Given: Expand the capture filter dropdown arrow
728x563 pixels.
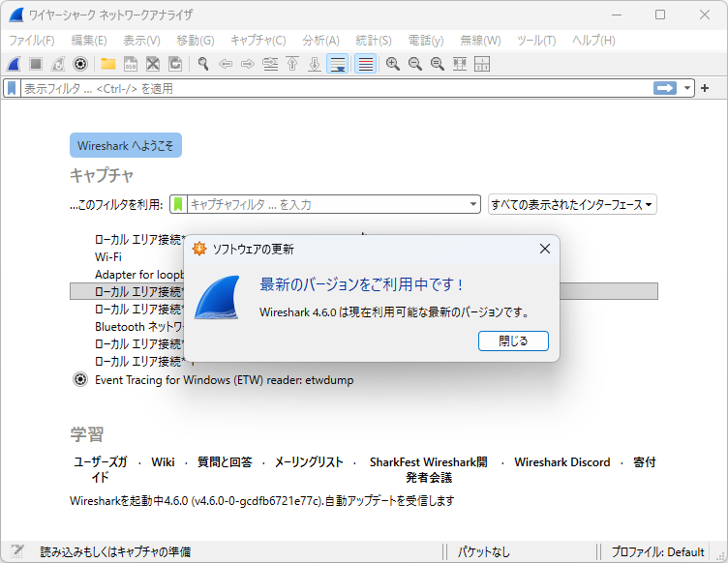Looking at the screenshot, I should (x=473, y=204).
